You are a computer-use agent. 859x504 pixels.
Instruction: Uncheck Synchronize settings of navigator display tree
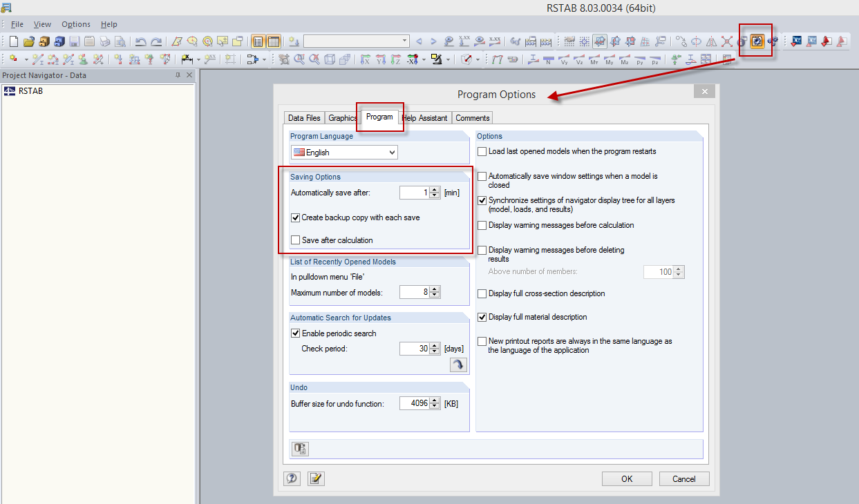click(482, 200)
